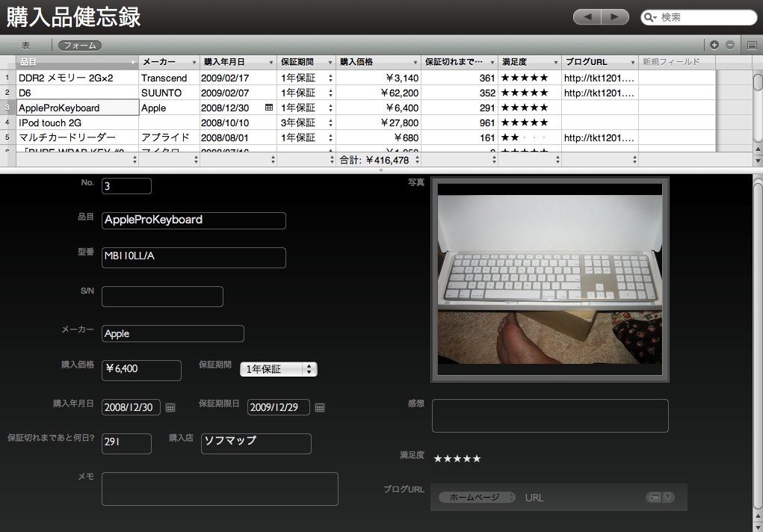The width and height of the screenshot is (763, 532).
Task: Open calendar icon beside 2008/12/30 in table
Action: click(x=269, y=108)
